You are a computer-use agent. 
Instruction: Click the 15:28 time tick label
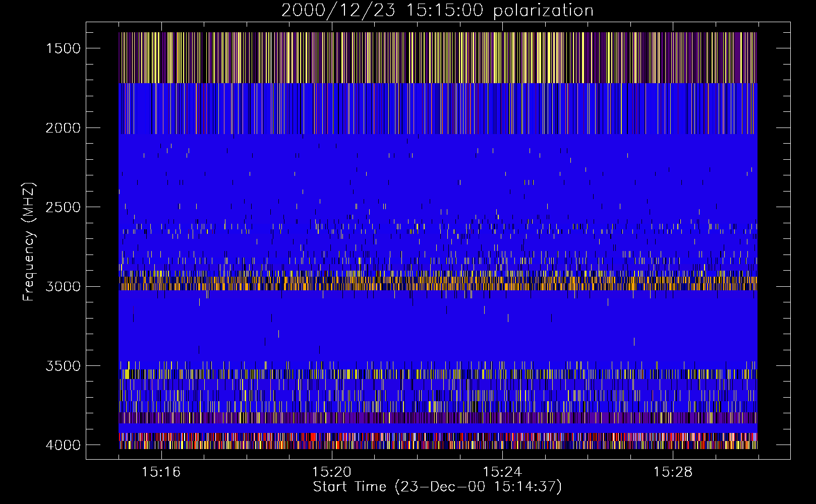click(673, 472)
